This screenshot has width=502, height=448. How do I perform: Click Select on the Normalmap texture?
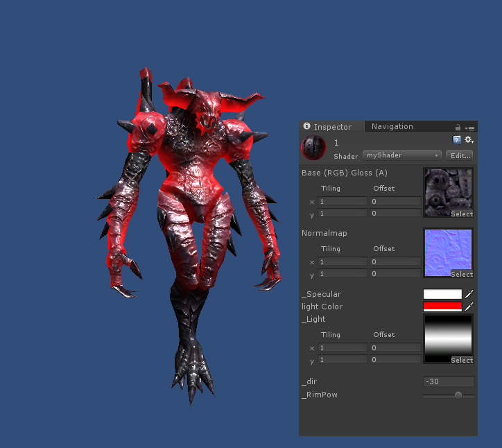point(462,275)
